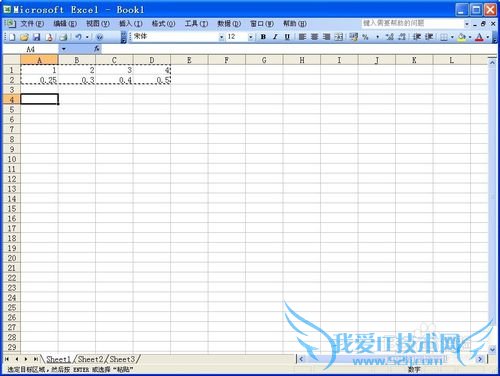The height and width of the screenshot is (376, 500).
Task: Click the Excel workbook icon in menu bar
Action: click(11, 24)
